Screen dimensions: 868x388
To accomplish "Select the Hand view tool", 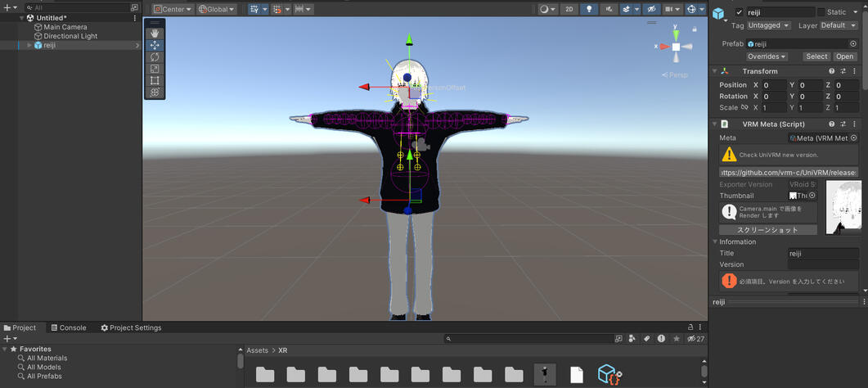I will (x=155, y=34).
